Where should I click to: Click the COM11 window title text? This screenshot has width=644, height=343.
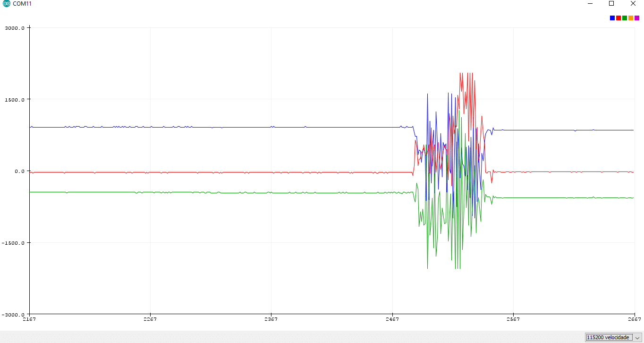(x=22, y=4)
